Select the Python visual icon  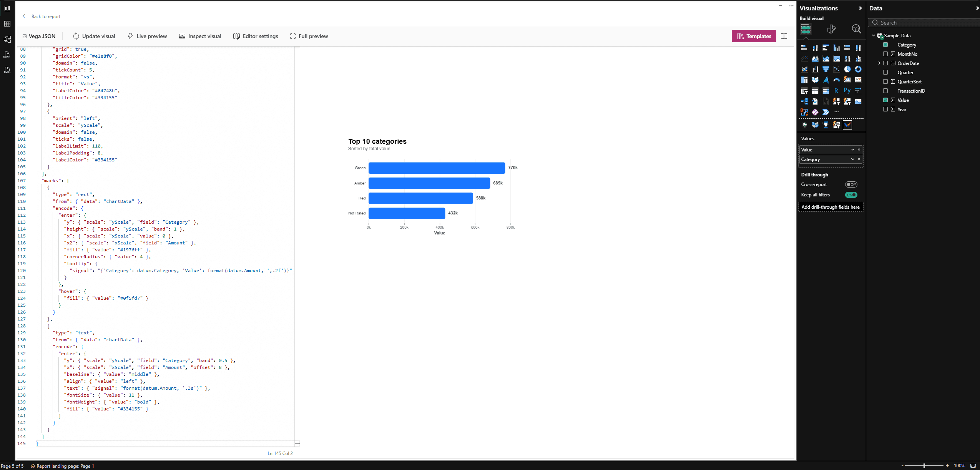pos(847,91)
